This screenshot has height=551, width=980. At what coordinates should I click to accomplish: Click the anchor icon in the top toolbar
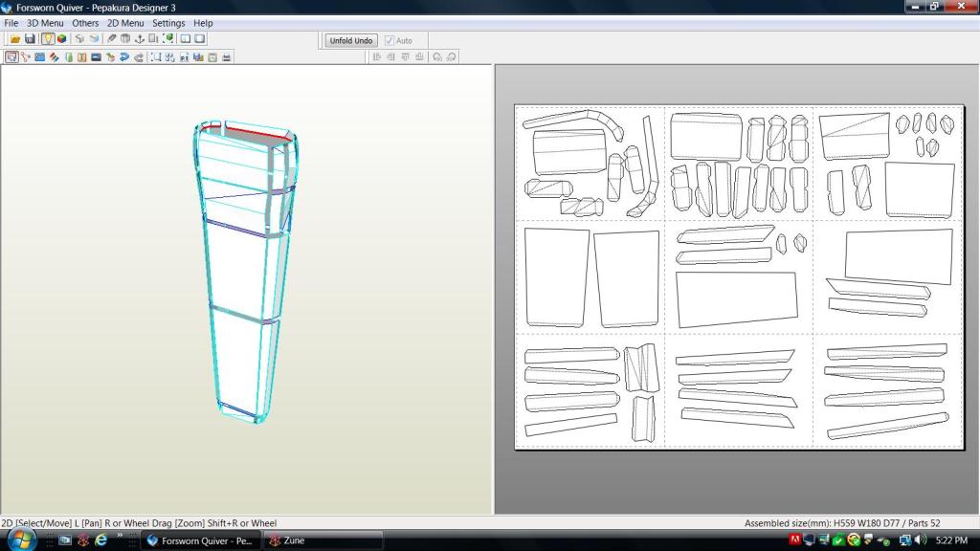point(140,38)
